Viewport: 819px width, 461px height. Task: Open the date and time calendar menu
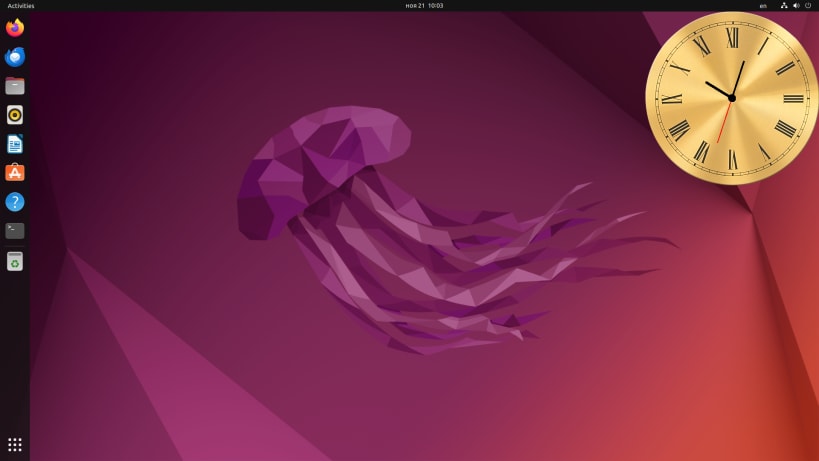pyautogui.click(x=424, y=6)
